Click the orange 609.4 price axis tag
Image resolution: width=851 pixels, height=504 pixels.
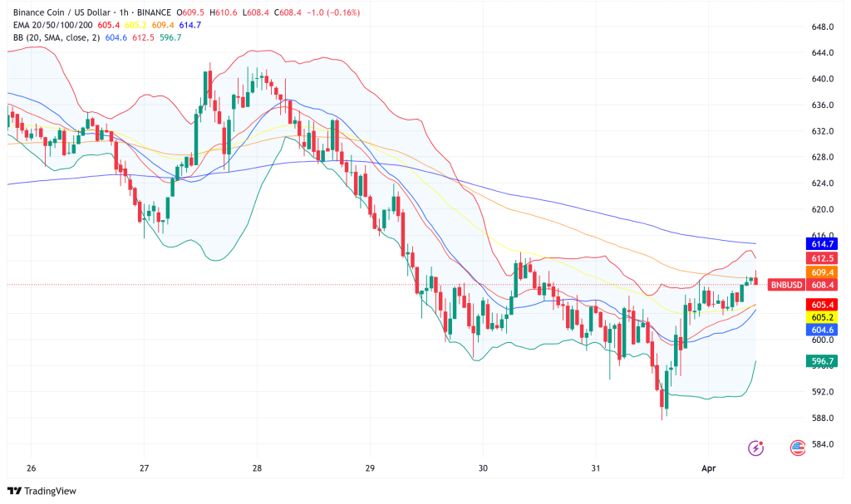[x=822, y=272]
